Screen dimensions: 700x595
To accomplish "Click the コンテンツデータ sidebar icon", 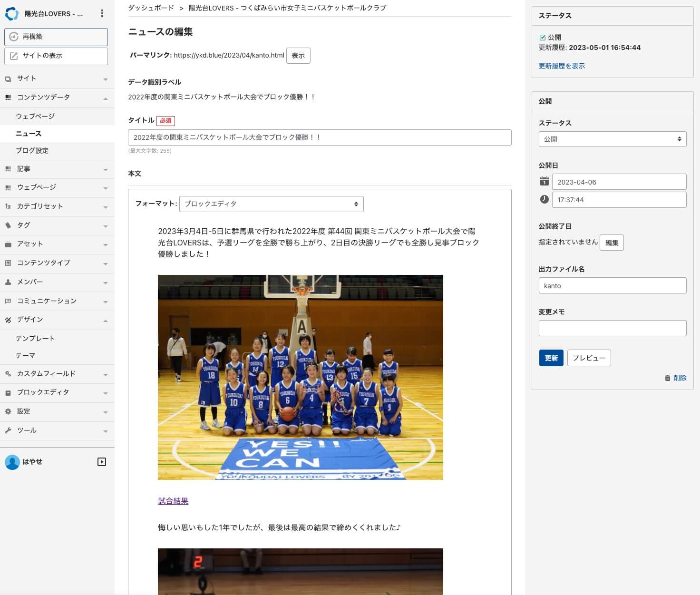I will pyautogui.click(x=8, y=98).
